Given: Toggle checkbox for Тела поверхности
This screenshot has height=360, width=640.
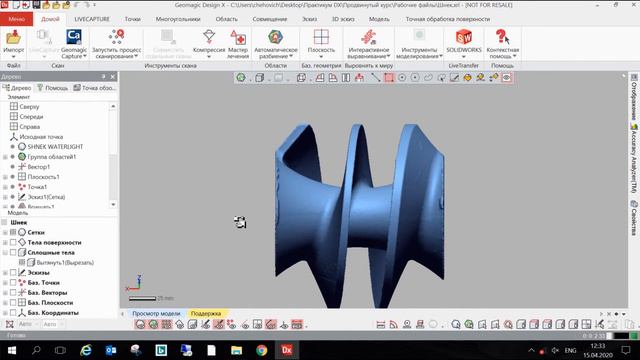Looking at the screenshot, I should (13, 242).
